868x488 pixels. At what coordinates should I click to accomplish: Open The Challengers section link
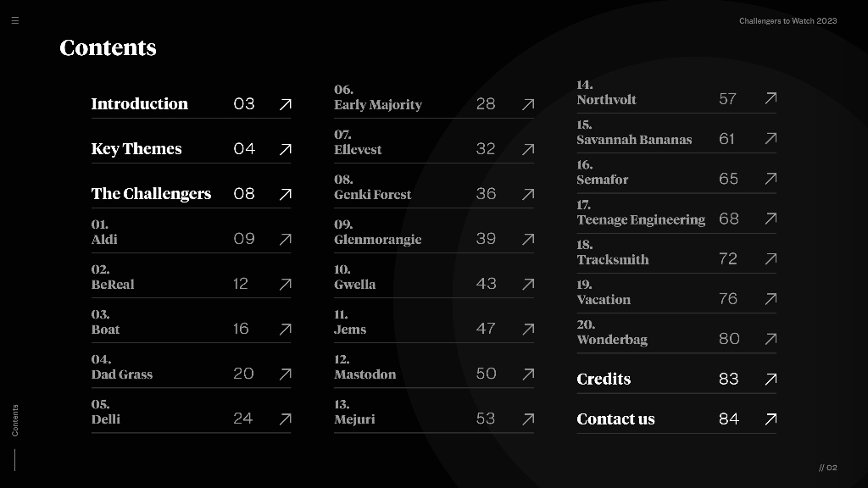point(151,193)
